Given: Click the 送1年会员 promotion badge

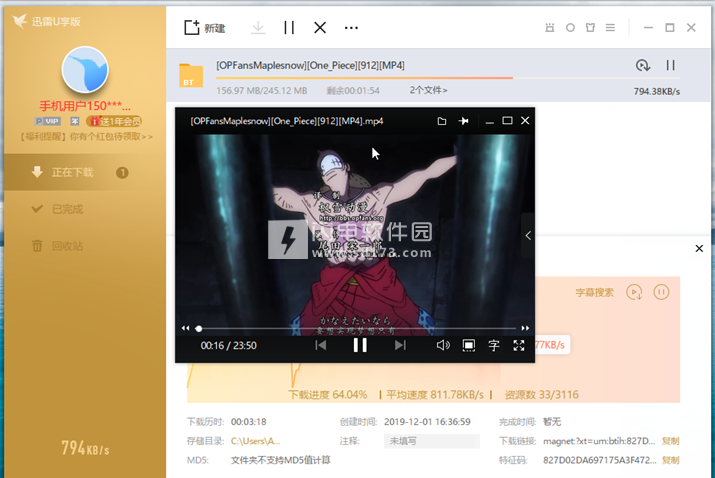Looking at the screenshot, I should click(114, 121).
